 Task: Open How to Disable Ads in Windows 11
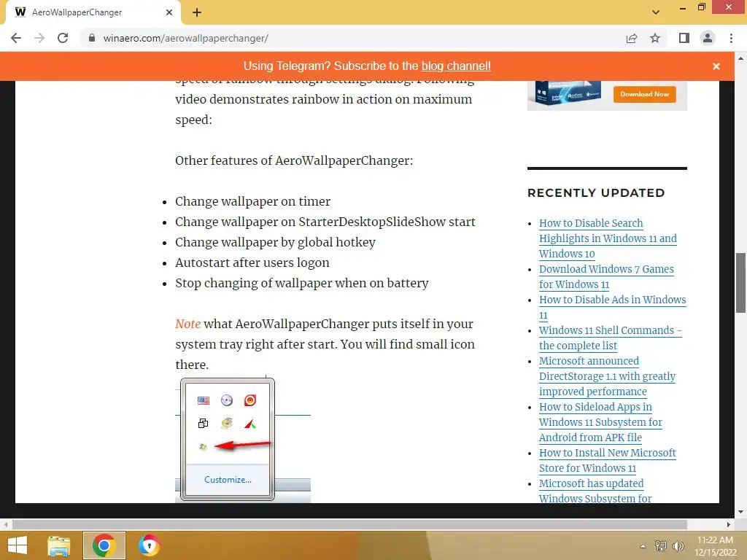pos(613,307)
